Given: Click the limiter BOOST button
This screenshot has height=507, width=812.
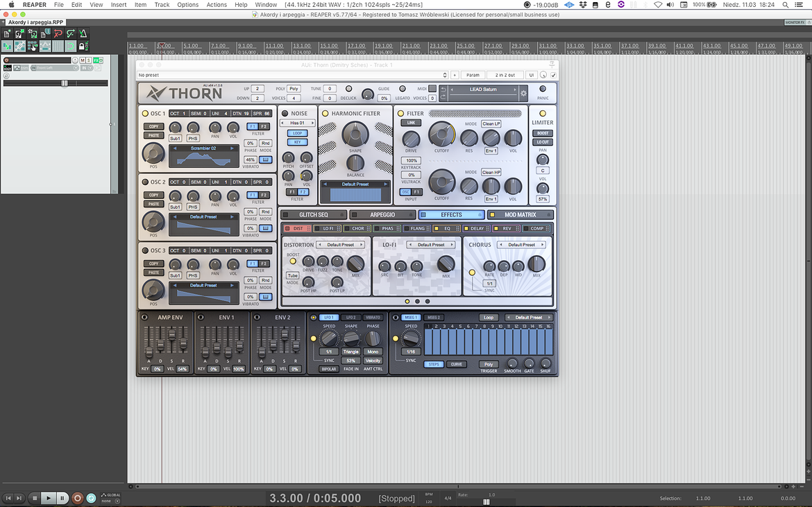Looking at the screenshot, I should click(x=542, y=133).
